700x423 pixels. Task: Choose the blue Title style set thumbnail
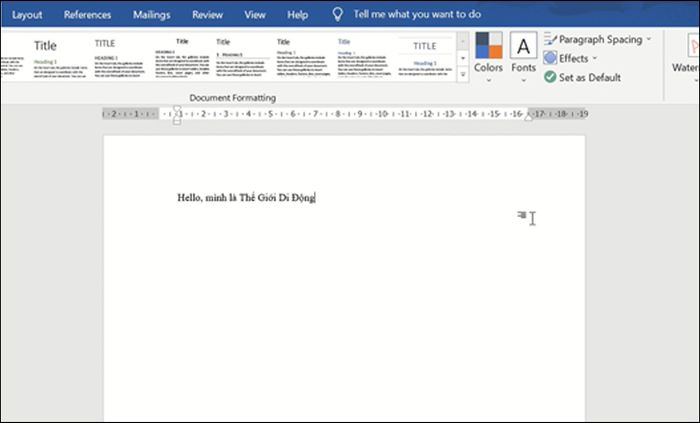point(364,58)
